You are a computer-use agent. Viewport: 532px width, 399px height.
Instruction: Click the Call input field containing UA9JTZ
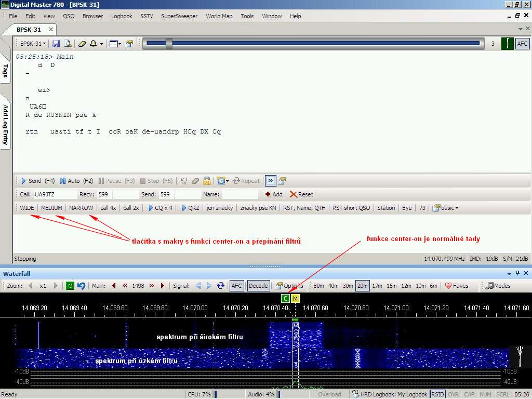click(54, 194)
